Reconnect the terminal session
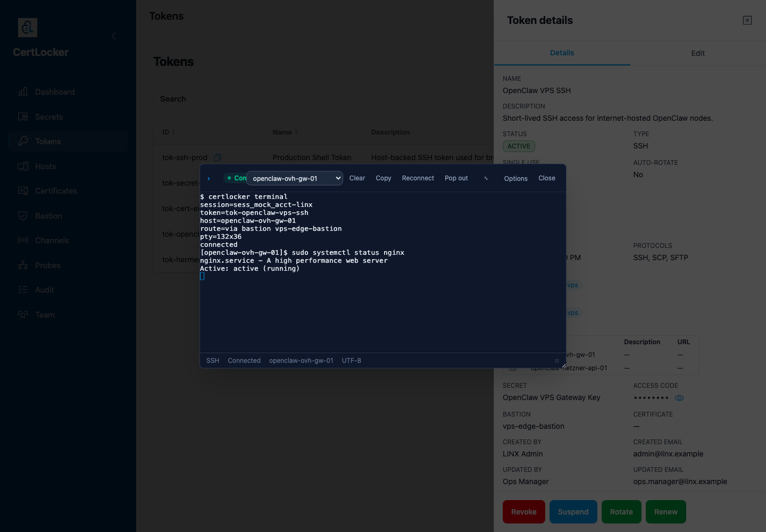 [418, 178]
